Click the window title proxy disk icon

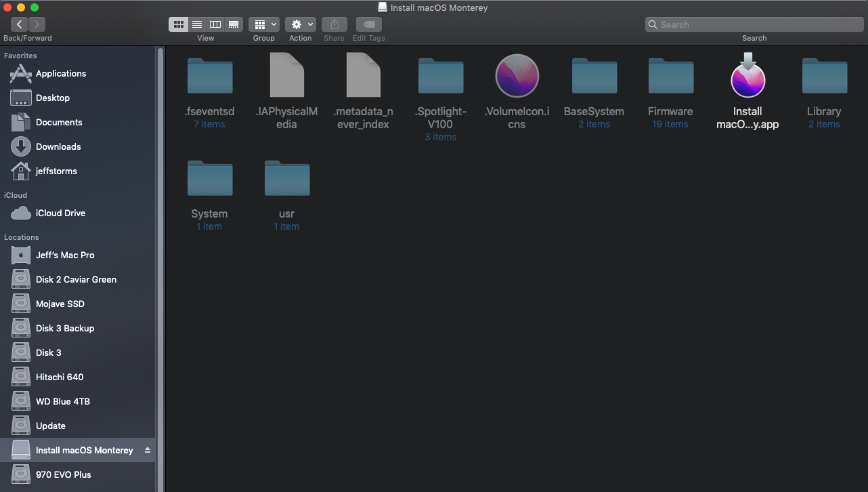tap(383, 7)
